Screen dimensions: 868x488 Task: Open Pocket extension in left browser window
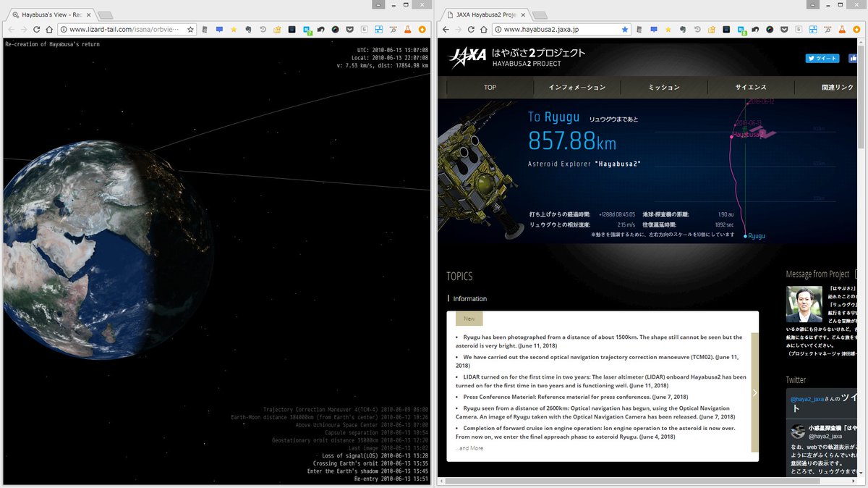pos(349,30)
